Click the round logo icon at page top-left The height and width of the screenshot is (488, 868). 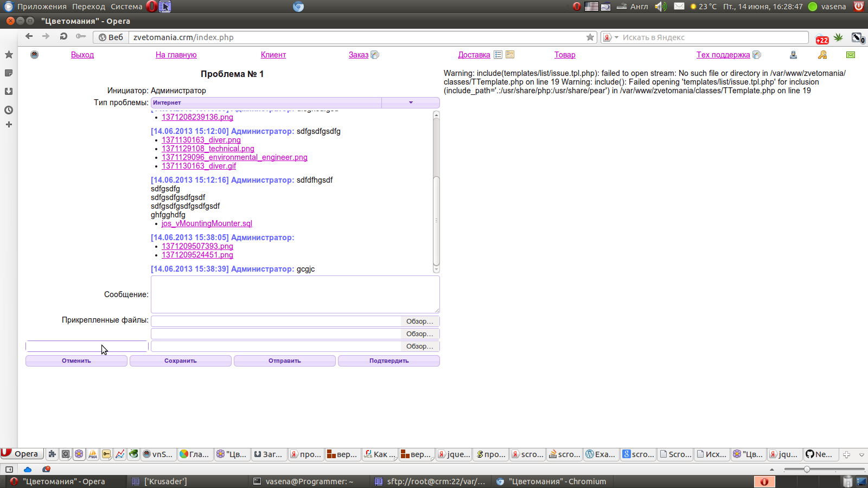coord(35,55)
